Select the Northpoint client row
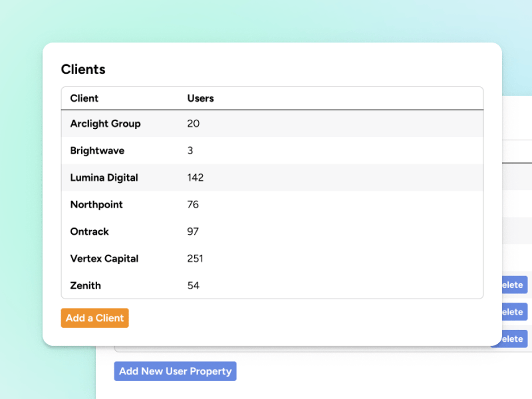 (x=96, y=204)
